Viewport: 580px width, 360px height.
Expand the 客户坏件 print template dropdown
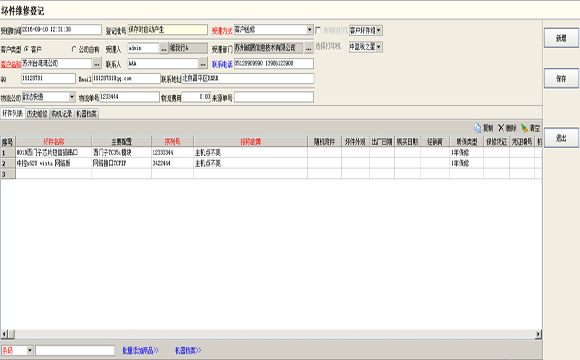coord(379,30)
